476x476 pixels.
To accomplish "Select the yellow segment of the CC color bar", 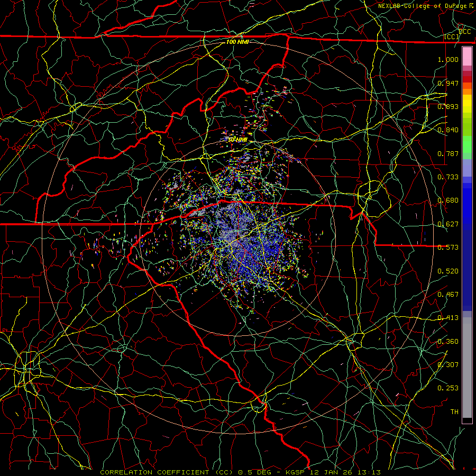I will tap(467, 104).
